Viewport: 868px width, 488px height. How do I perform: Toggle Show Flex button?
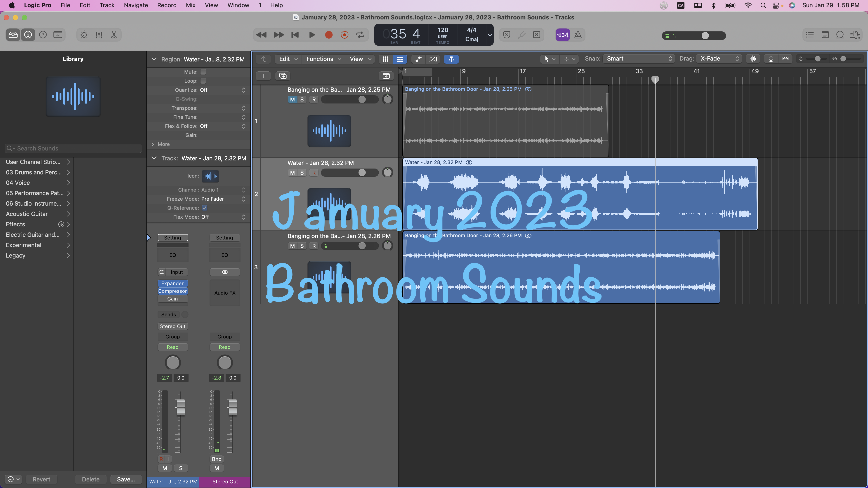tap(433, 59)
